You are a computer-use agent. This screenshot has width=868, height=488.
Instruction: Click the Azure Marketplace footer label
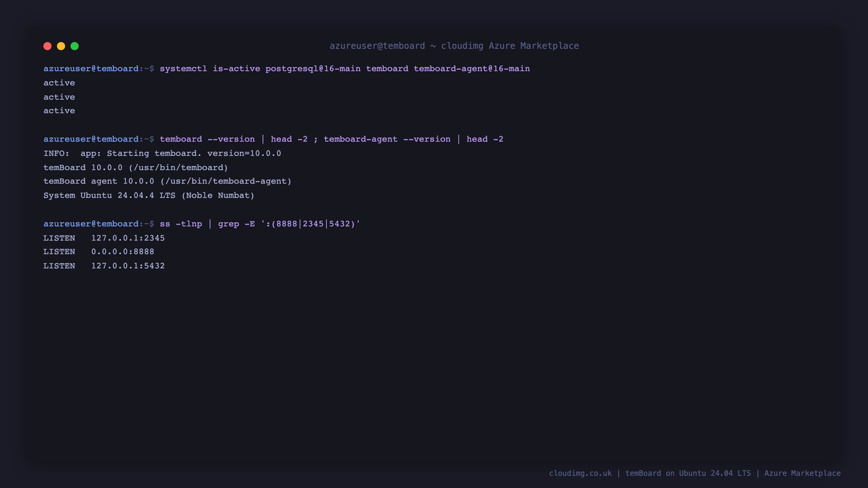[x=802, y=473]
